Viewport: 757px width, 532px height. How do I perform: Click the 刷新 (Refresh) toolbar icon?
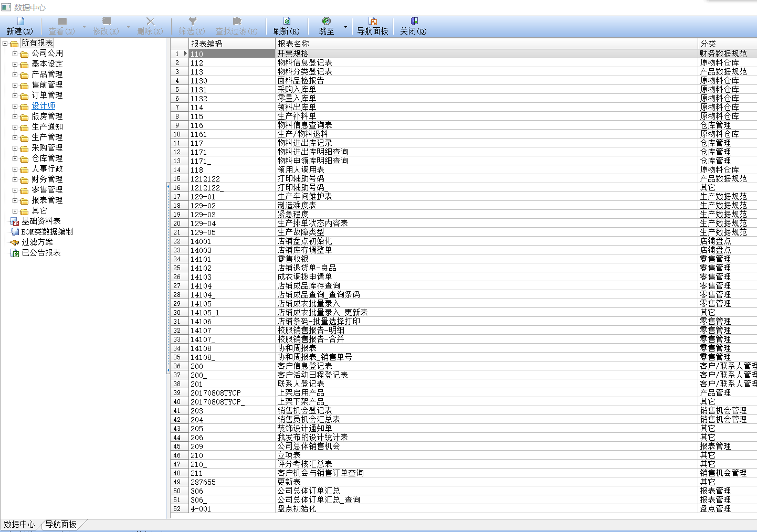(287, 22)
